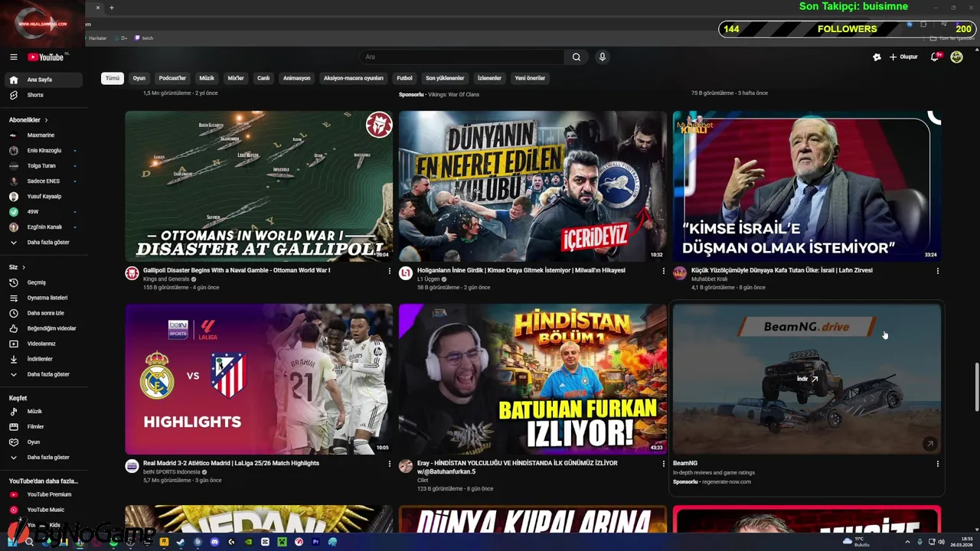Open Tolga Turan subscription channel
Viewport: 980px width, 551px height.
click(44, 166)
